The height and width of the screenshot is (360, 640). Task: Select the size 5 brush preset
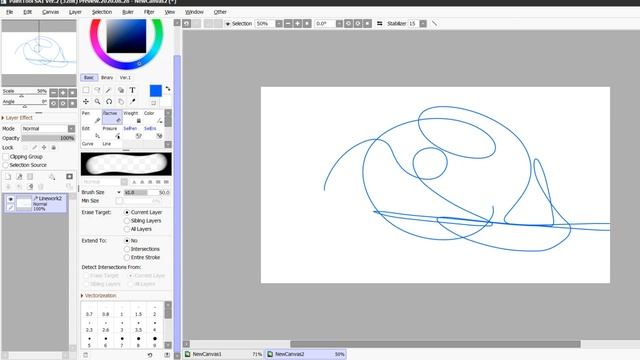click(89, 341)
